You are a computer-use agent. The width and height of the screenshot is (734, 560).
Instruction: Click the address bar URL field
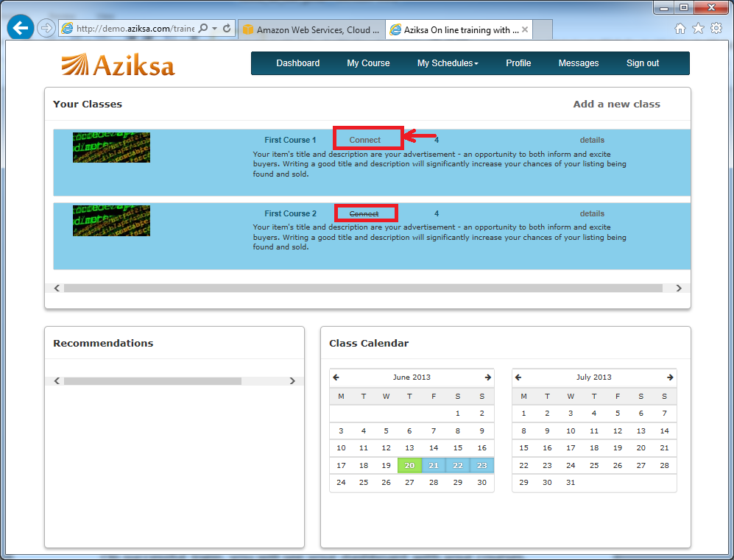(135, 29)
